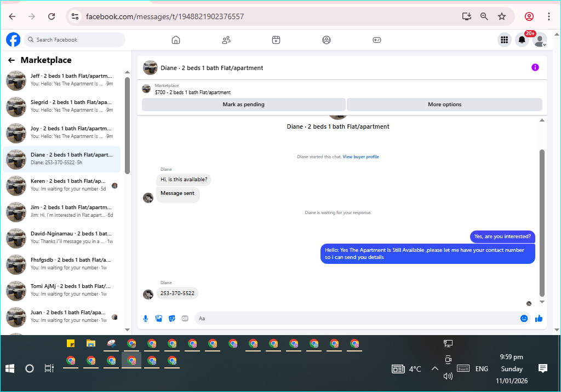Open View buyer profile link

click(360, 157)
